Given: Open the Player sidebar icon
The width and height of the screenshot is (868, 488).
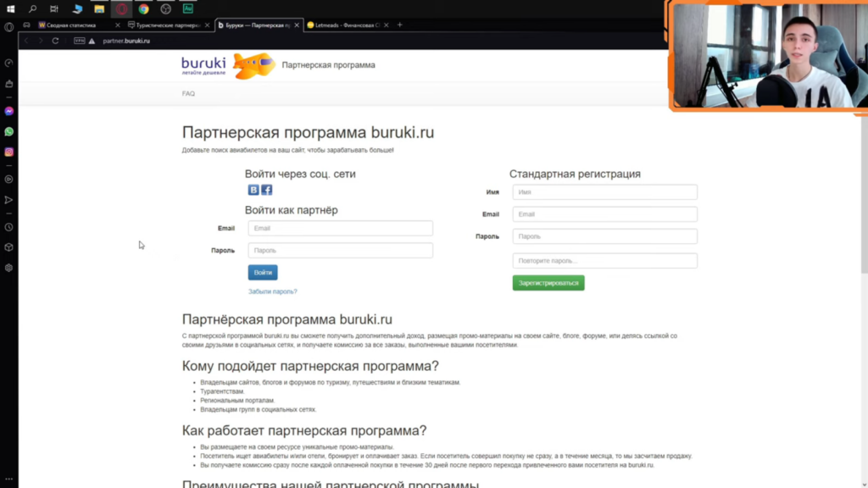Looking at the screenshot, I should click(x=8, y=180).
